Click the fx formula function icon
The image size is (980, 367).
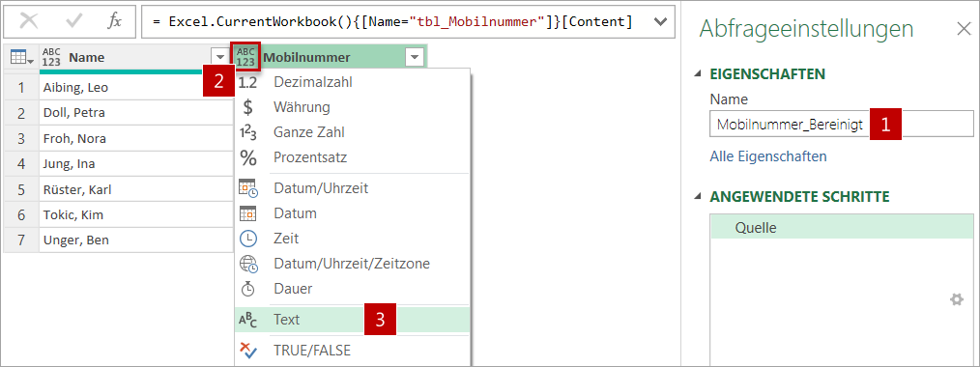click(114, 21)
